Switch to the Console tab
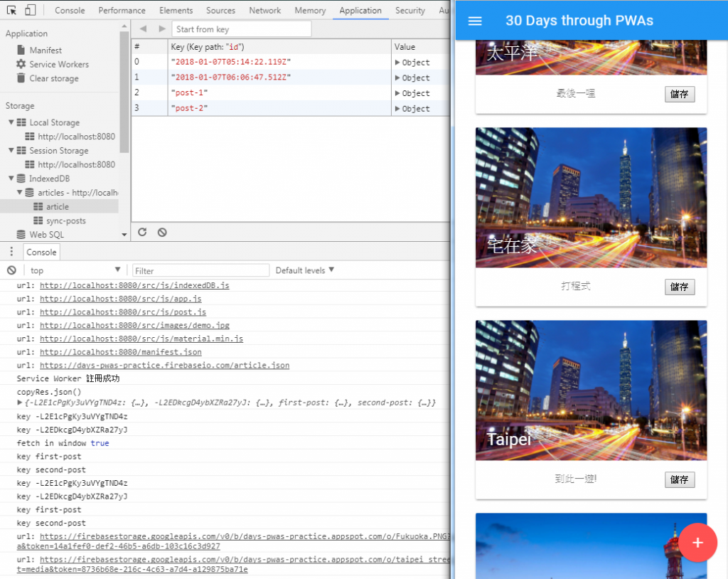The height and width of the screenshot is (579, 728). click(70, 10)
